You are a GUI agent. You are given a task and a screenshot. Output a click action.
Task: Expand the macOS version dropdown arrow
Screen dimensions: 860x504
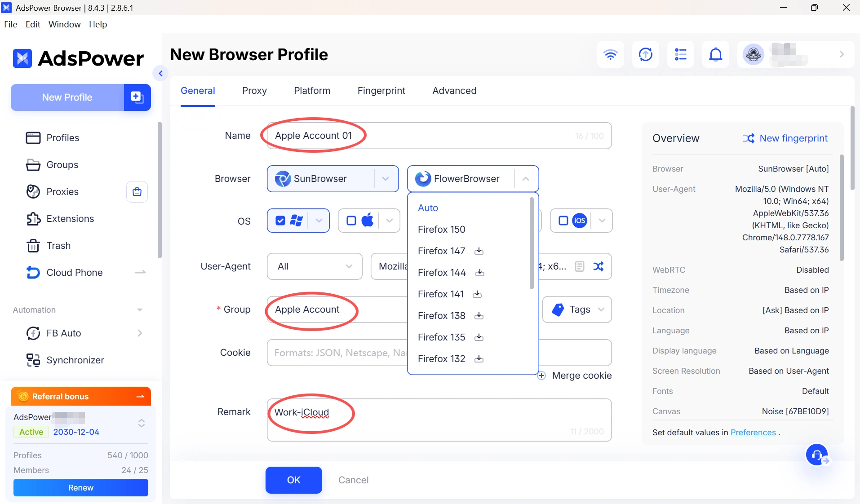[389, 221]
